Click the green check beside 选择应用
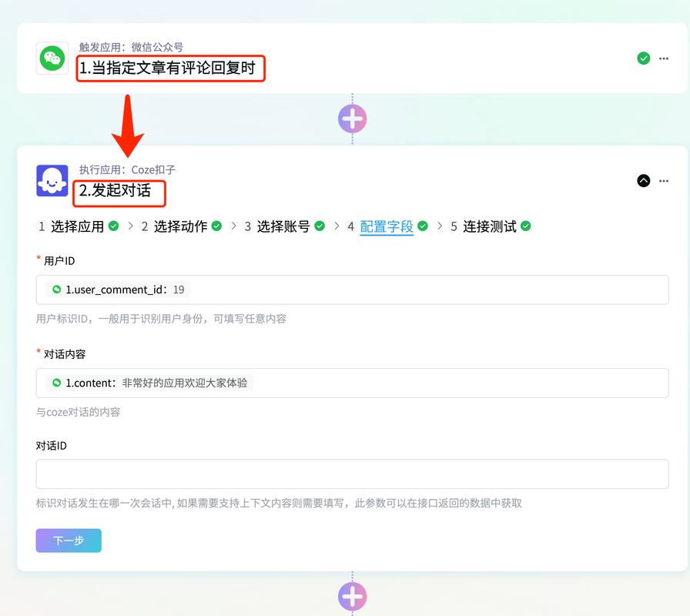The height and width of the screenshot is (616, 690). click(x=114, y=226)
